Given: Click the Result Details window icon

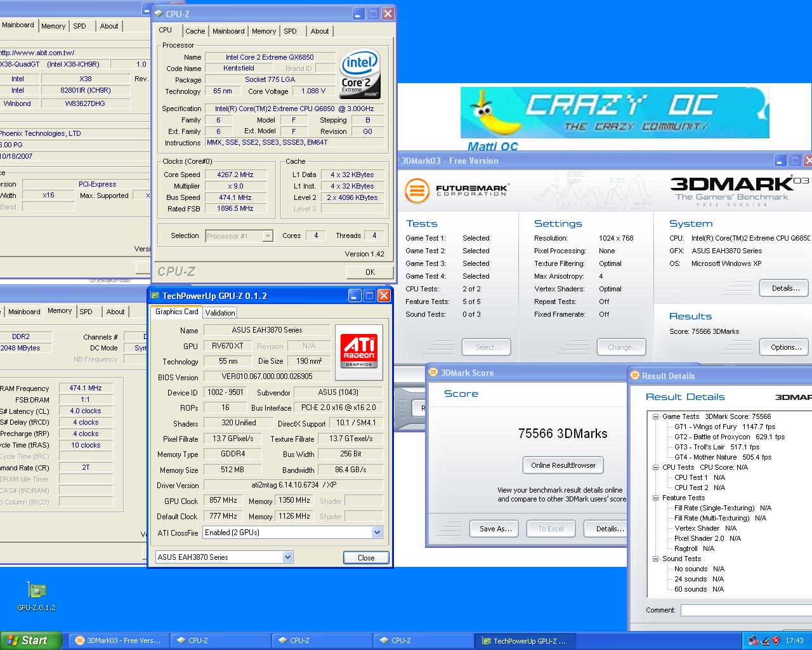Looking at the screenshot, I should click(635, 376).
